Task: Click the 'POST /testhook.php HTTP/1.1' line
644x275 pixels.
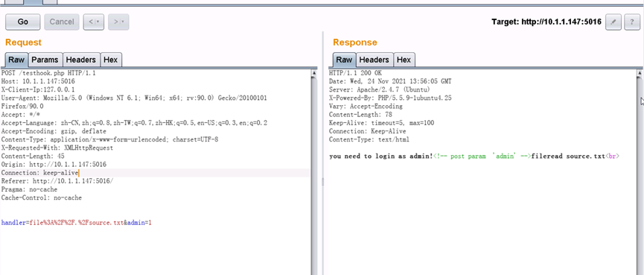Action: click(x=48, y=73)
